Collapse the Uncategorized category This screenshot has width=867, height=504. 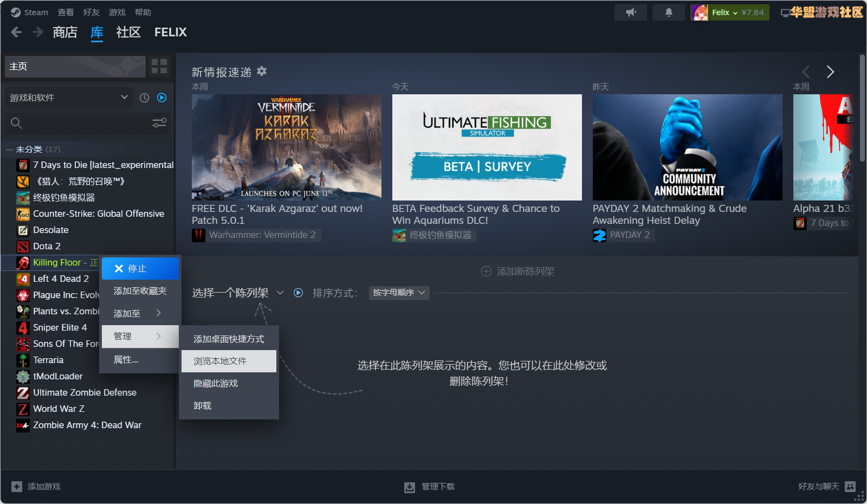click(9, 149)
